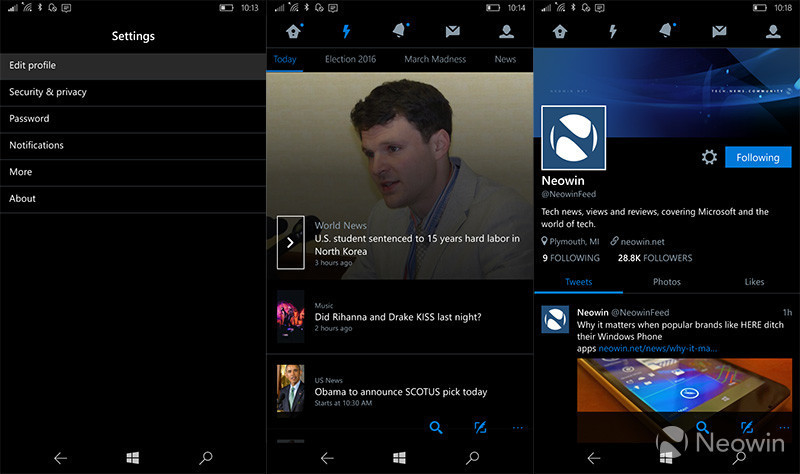The height and width of the screenshot is (474, 800).
Task: Tap Home icon in Neowin profile screen
Action: (x=560, y=32)
